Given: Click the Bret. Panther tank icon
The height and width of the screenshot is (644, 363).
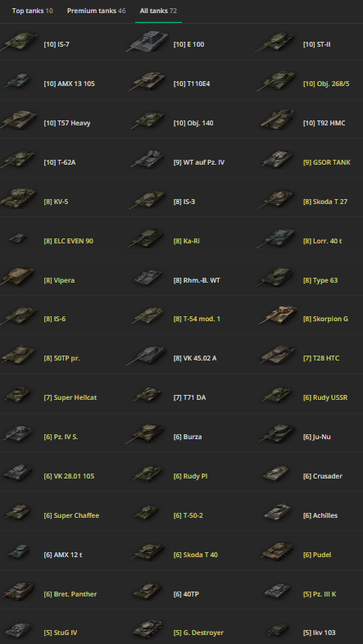Looking at the screenshot, I should pyautogui.click(x=18, y=591).
